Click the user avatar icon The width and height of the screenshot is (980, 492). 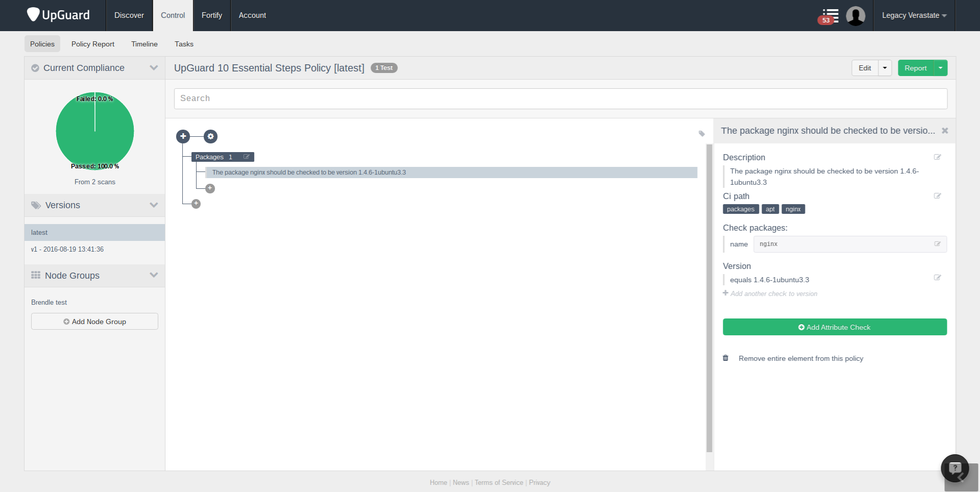click(855, 16)
